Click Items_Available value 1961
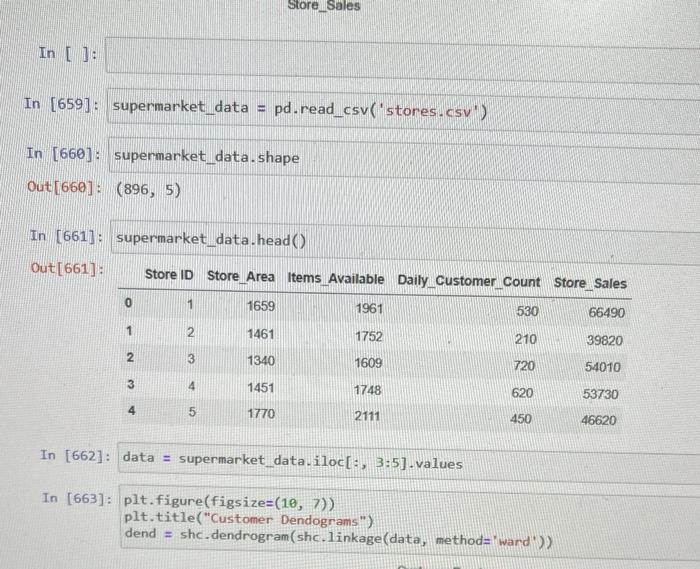The image size is (700, 569). click(x=369, y=308)
